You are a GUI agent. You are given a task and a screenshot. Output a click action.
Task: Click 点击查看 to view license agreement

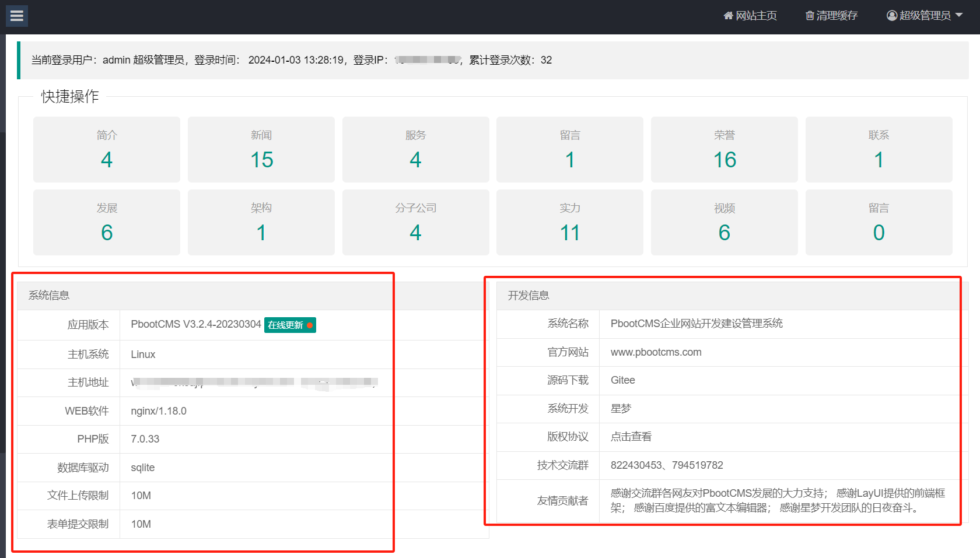click(x=631, y=437)
